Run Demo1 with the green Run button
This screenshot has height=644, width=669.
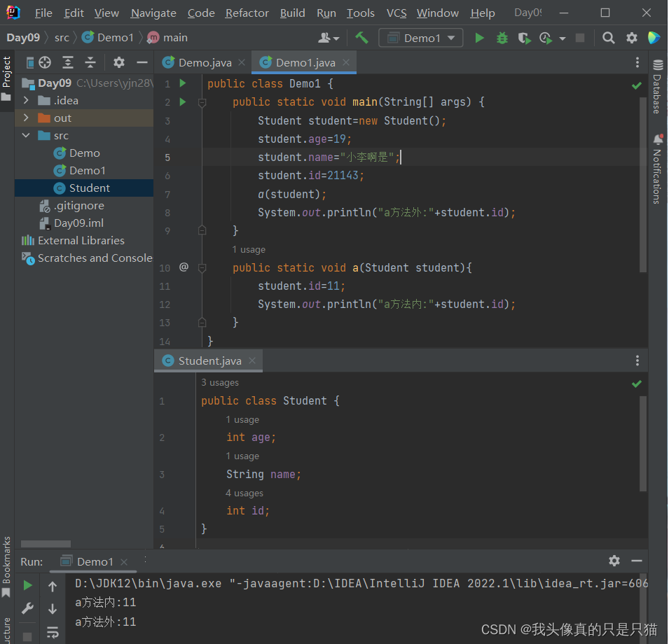click(x=479, y=38)
